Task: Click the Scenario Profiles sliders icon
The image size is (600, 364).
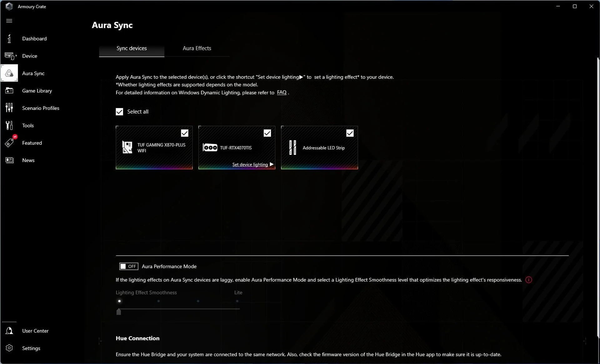Action: [x=9, y=108]
